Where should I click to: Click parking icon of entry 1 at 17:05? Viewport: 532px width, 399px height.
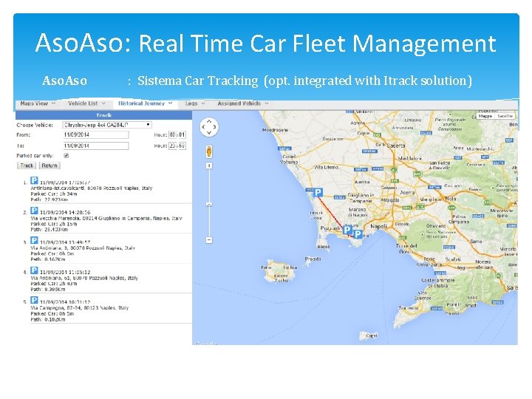click(34, 180)
